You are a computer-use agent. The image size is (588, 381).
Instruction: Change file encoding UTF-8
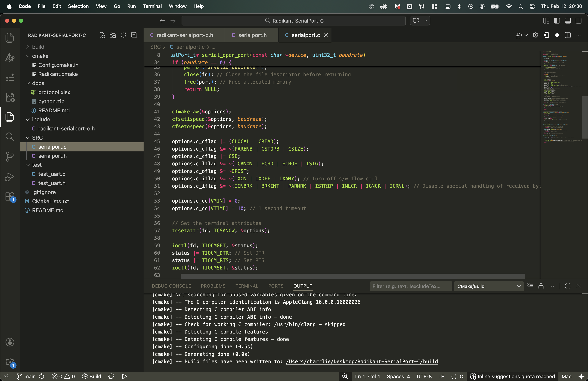[x=424, y=376]
